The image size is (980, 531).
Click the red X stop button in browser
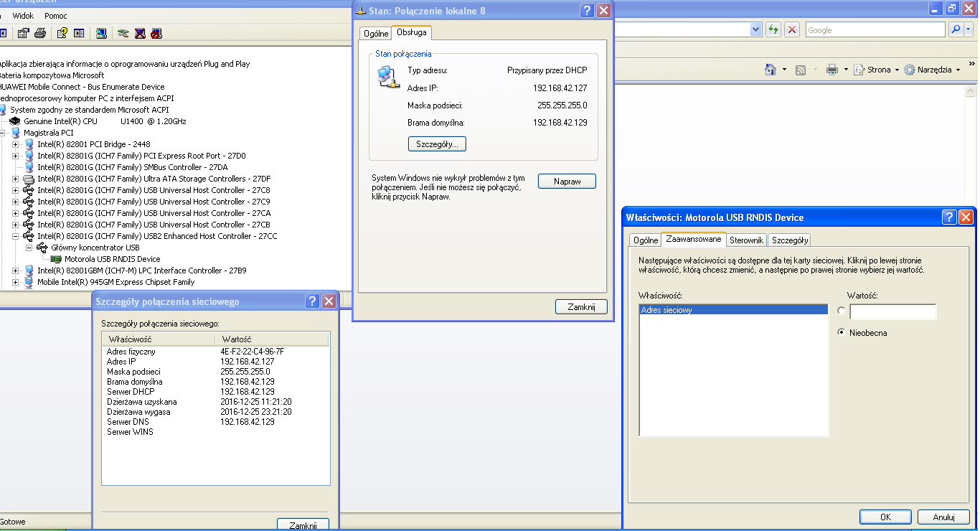792,29
